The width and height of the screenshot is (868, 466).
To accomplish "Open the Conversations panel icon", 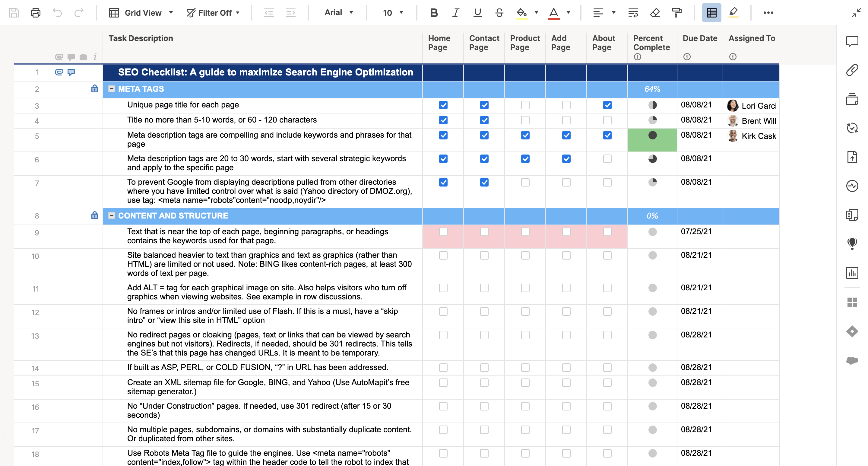I will click(852, 41).
